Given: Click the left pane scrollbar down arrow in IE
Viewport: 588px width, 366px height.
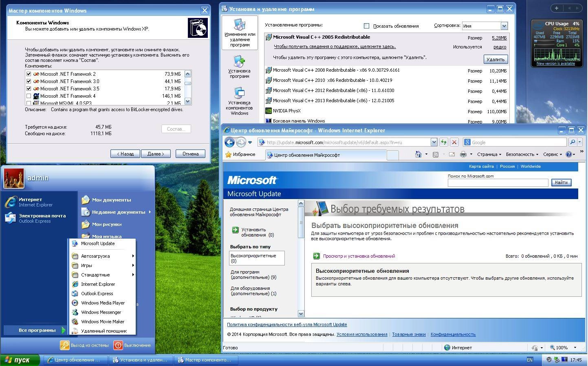Looking at the screenshot, I should pos(301,313).
